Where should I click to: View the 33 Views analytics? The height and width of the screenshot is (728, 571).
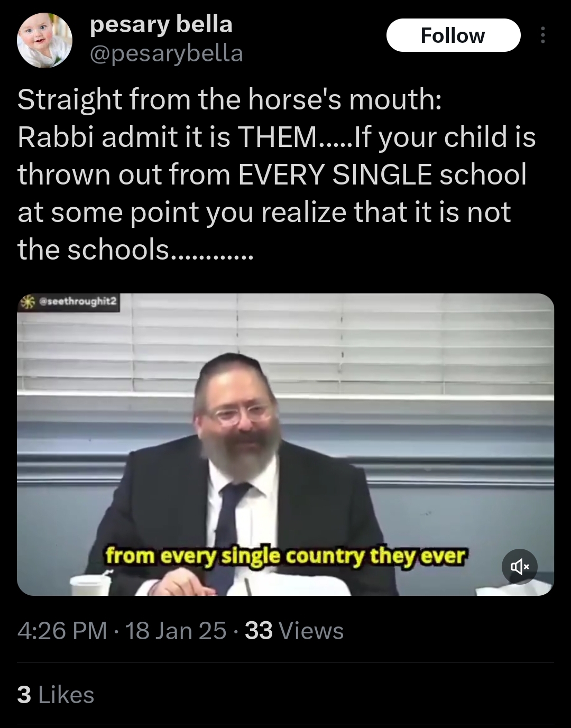click(294, 631)
